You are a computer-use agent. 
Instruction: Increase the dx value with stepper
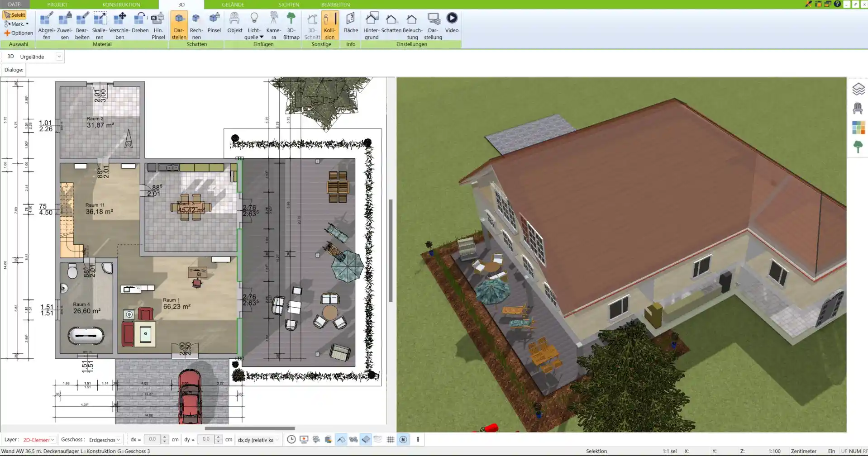pyautogui.click(x=165, y=437)
